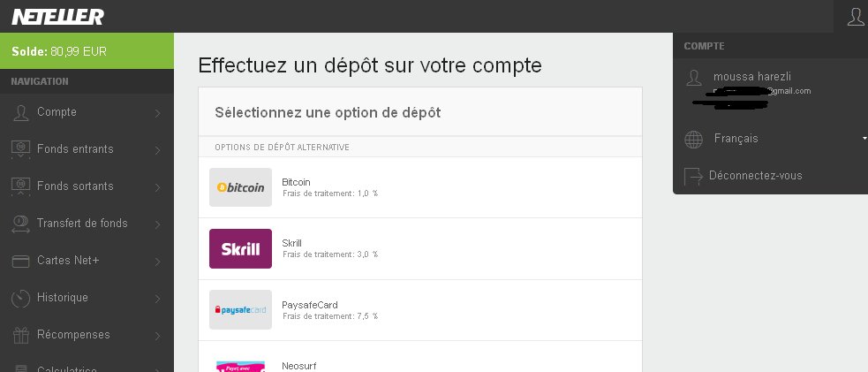
Task: Click the Cartes Net+ card icon
Action: click(20, 262)
